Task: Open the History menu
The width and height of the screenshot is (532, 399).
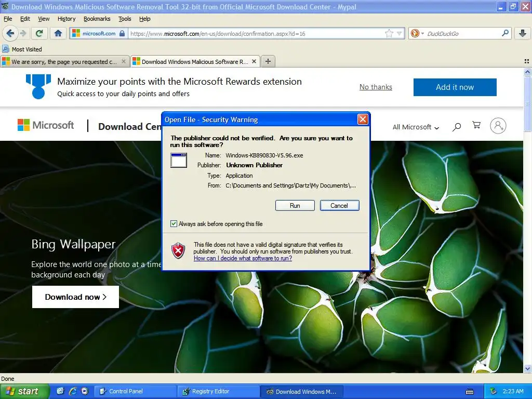Action: pyautogui.click(x=66, y=19)
